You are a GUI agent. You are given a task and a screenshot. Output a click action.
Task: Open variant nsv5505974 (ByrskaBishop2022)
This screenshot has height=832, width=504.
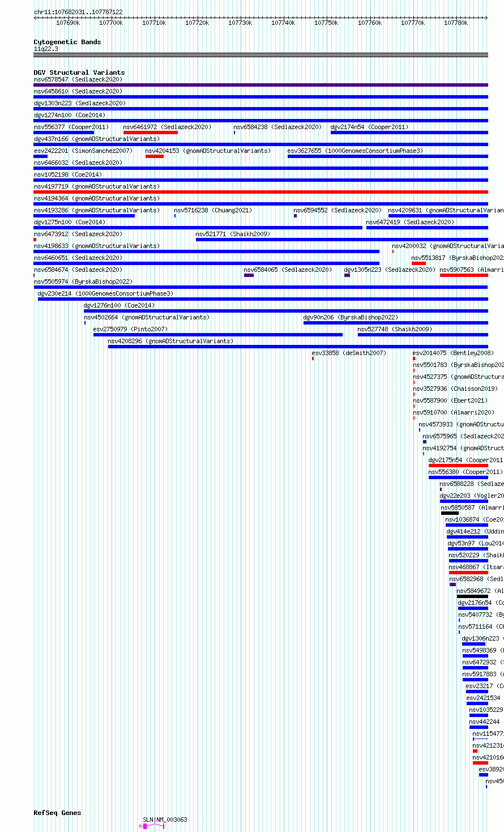click(83, 281)
